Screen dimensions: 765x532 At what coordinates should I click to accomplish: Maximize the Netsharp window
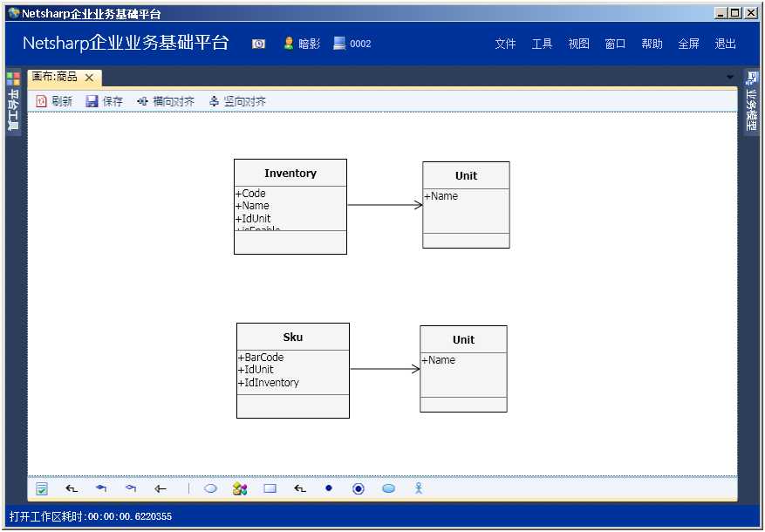pos(735,14)
